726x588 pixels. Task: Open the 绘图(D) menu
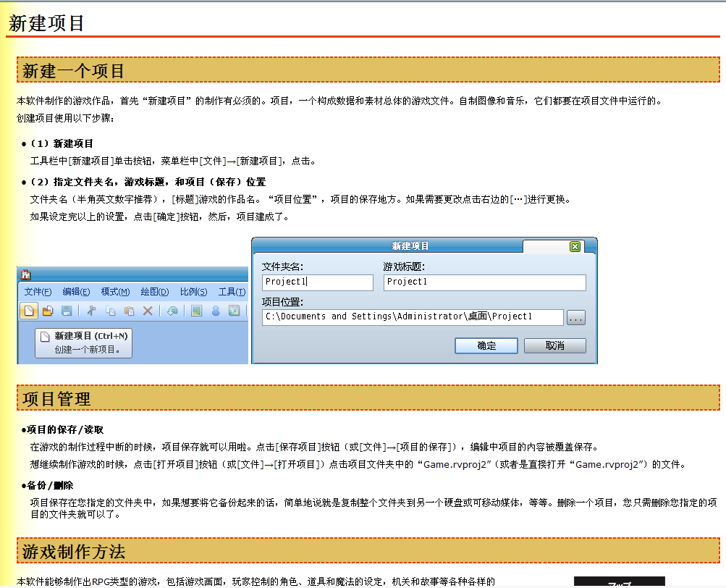[155, 292]
